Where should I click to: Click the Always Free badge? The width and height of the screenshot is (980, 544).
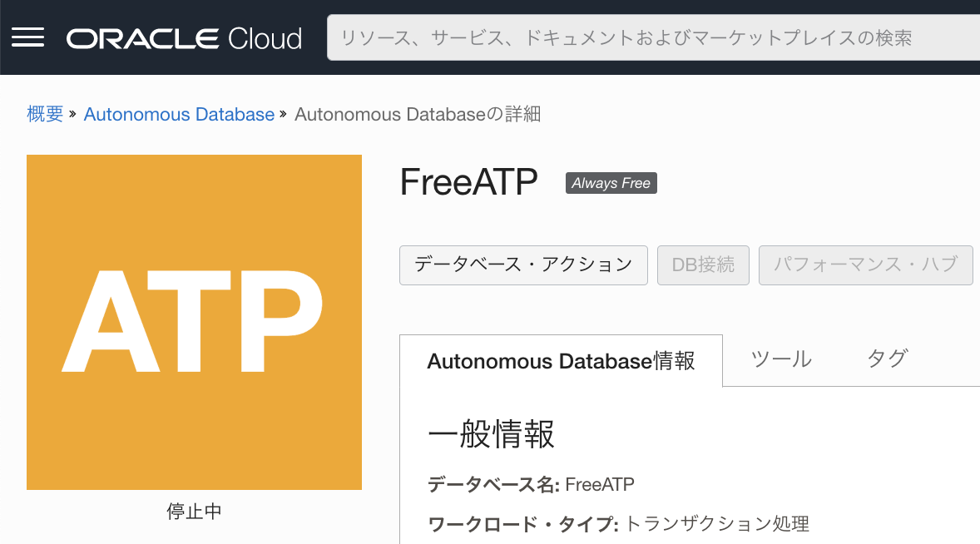(x=611, y=182)
